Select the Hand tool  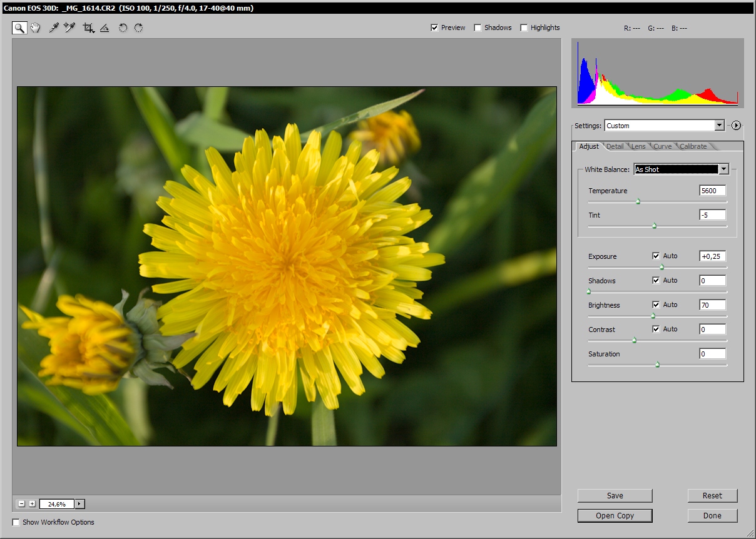click(36, 28)
